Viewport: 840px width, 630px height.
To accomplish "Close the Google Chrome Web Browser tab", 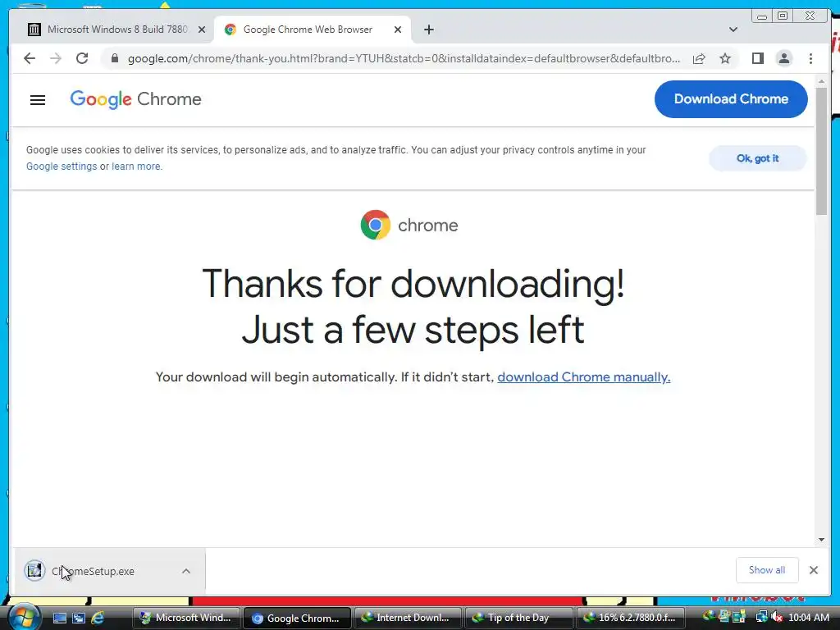I will pyautogui.click(x=398, y=30).
